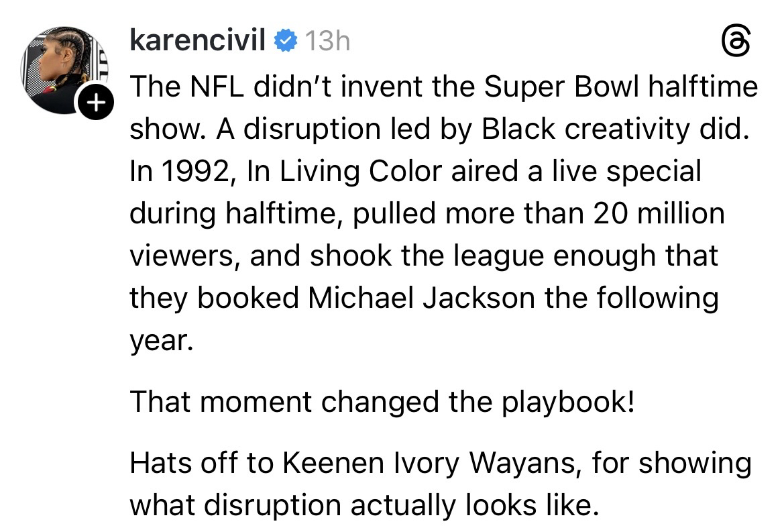Image resolution: width=784 pixels, height=532 pixels.
Task: Click the 13h post timestamp
Action: coord(327,42)
